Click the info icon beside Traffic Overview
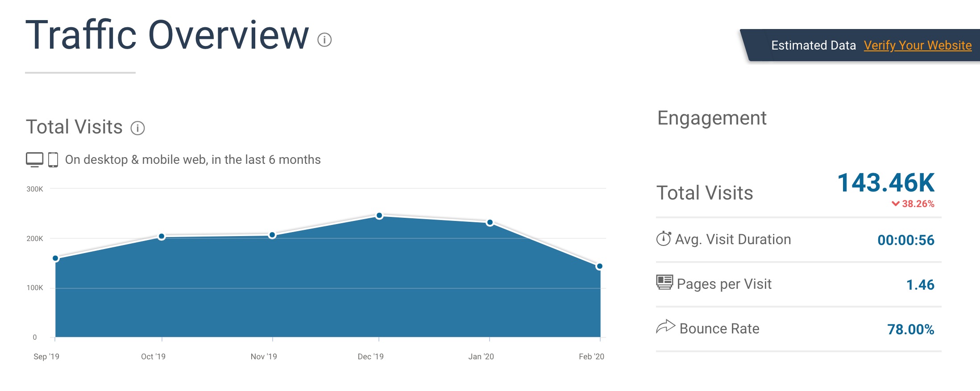Image resolution: width=980 pixels, height=391 pixels. (324, 40)
